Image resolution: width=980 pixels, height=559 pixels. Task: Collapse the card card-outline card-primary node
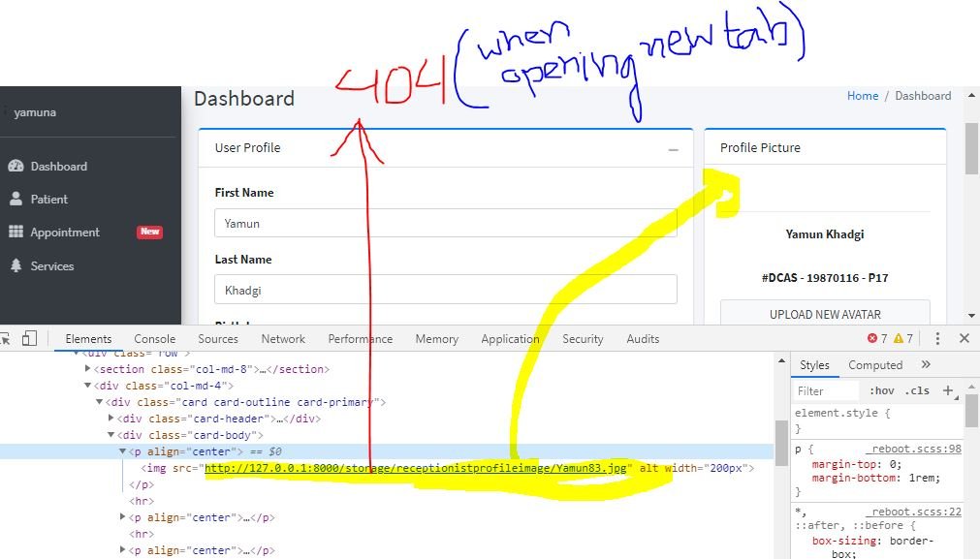pyautogui.click(x=100, y=402)
